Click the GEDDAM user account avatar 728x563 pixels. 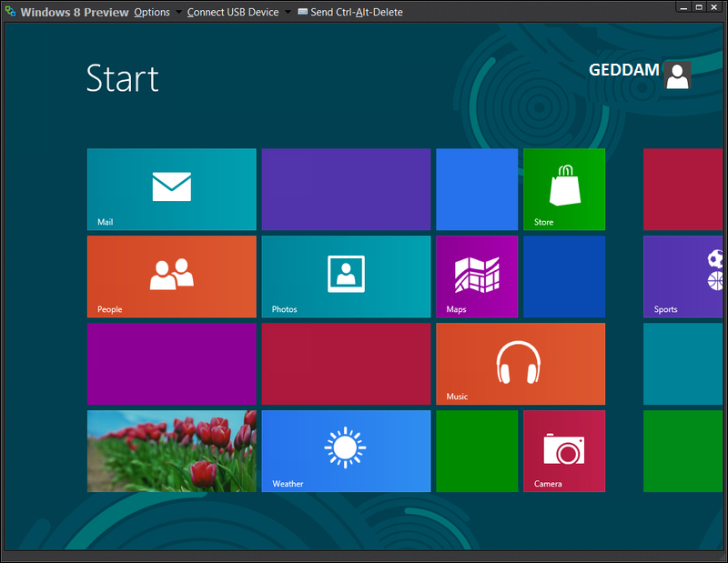[677, 75]
